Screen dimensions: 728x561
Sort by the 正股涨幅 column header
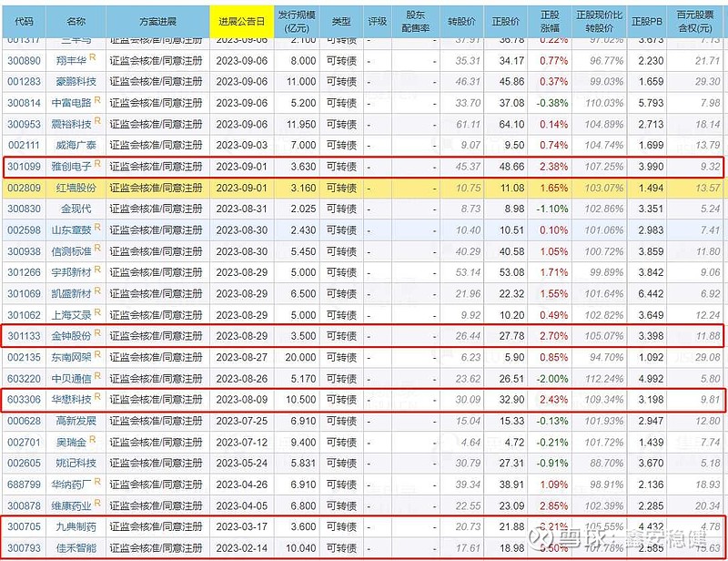tap(550, 21)
